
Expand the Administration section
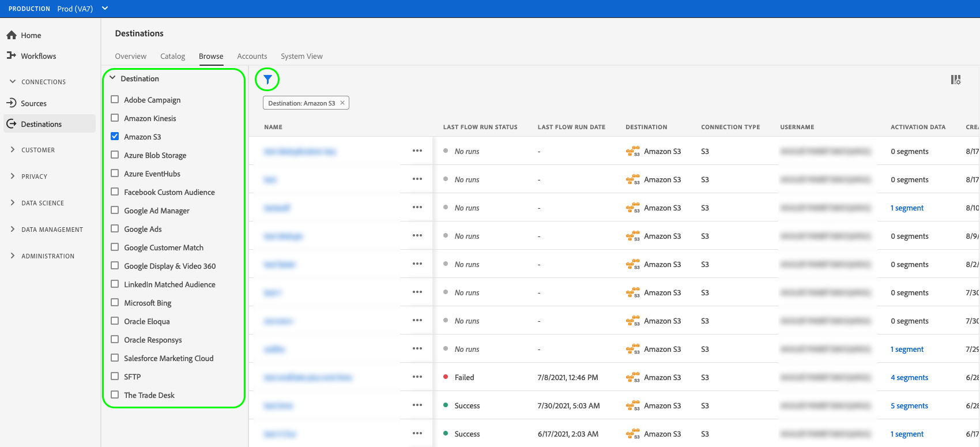click(x=13, y=256)
